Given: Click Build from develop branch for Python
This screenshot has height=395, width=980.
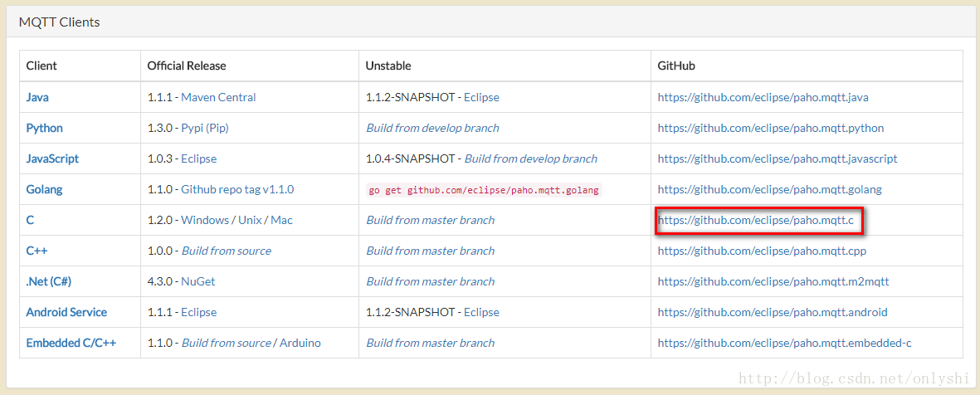Looking at the screenshot, I should coord(432,128).
